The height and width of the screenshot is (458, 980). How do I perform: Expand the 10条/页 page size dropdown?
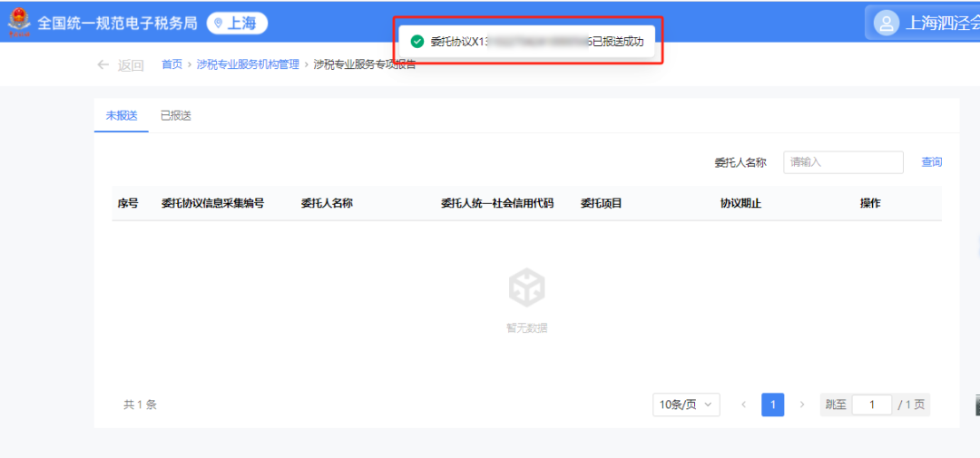(x=686, y=404)
